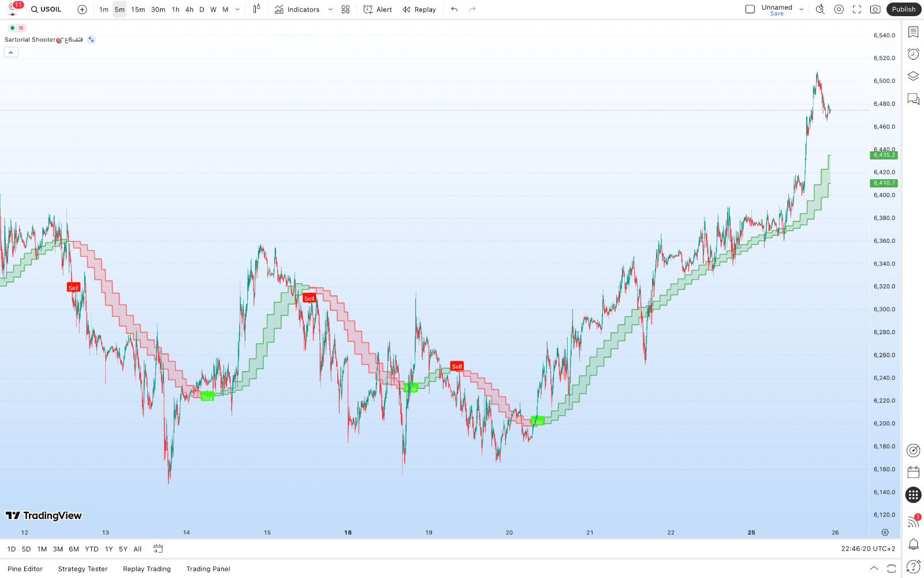This screenshot has height=578, width=924.
Task: Open the Replay Trading tab
Action: [147, 569]
